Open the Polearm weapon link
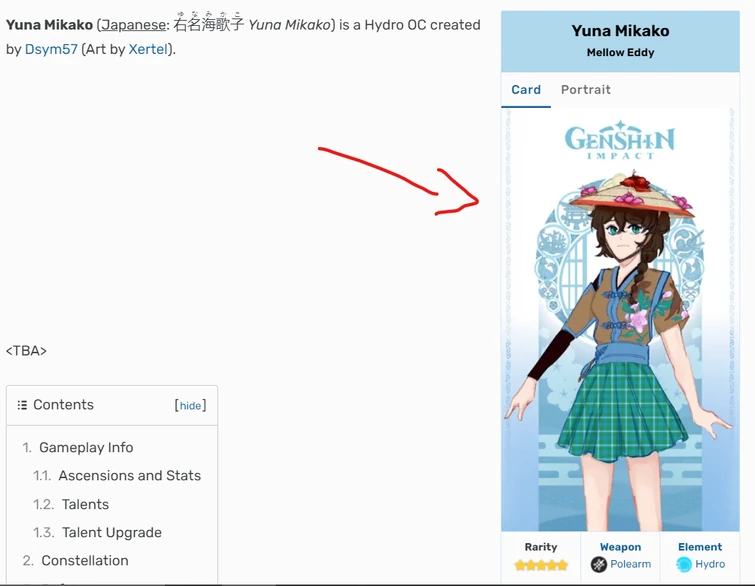Screen dimensions: 755x586 click(x=630, y=564)
